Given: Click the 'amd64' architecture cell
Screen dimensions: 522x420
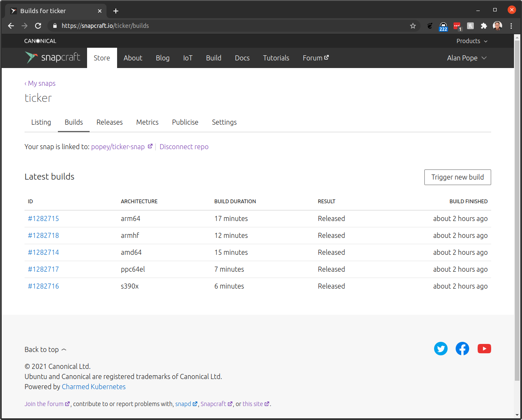Looking at the screenshot, I should click(x=131, y=252).
